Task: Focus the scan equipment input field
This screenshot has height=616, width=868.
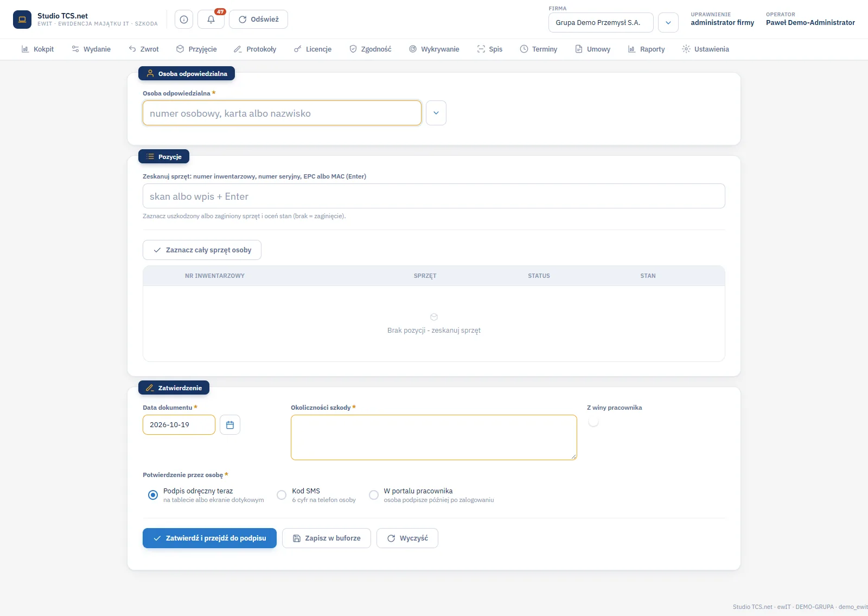Action: click(x=434, y=196)
